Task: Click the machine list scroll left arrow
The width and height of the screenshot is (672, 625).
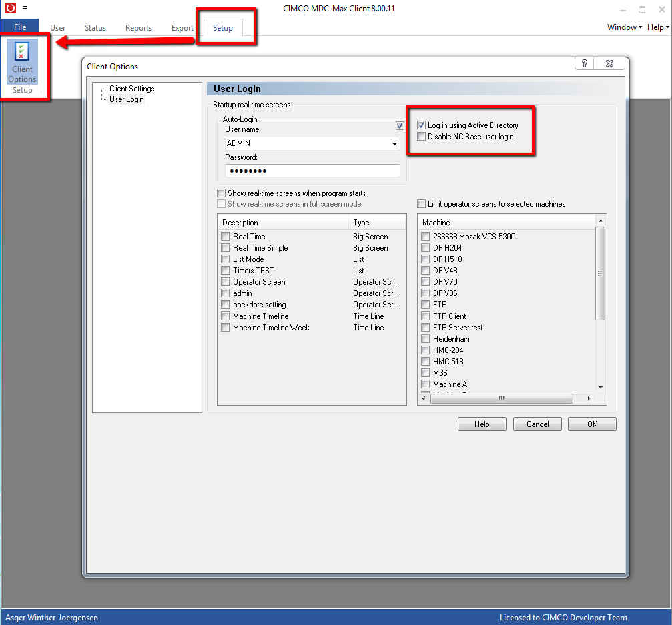Action: click(424, 398)
